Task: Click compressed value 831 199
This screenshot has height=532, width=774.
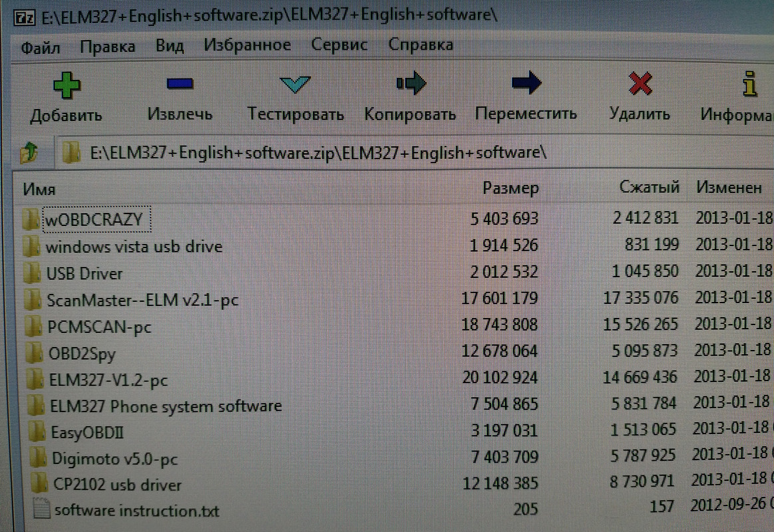Action: (652, 243)
